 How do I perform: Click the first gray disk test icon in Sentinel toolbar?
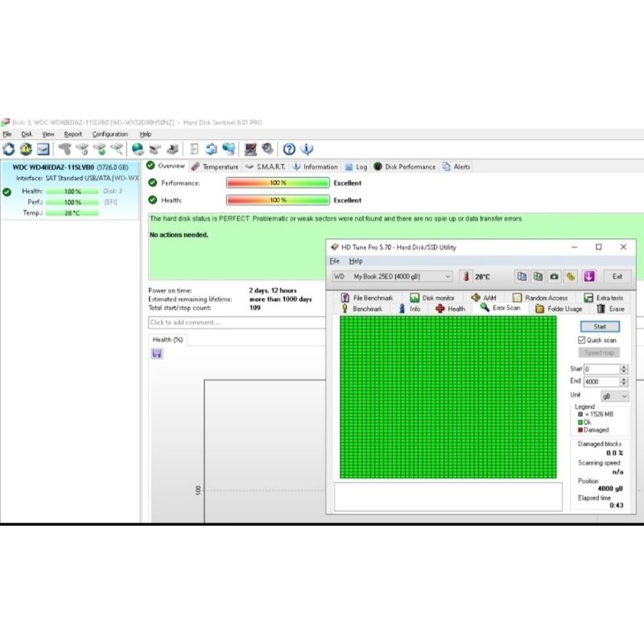64,149
